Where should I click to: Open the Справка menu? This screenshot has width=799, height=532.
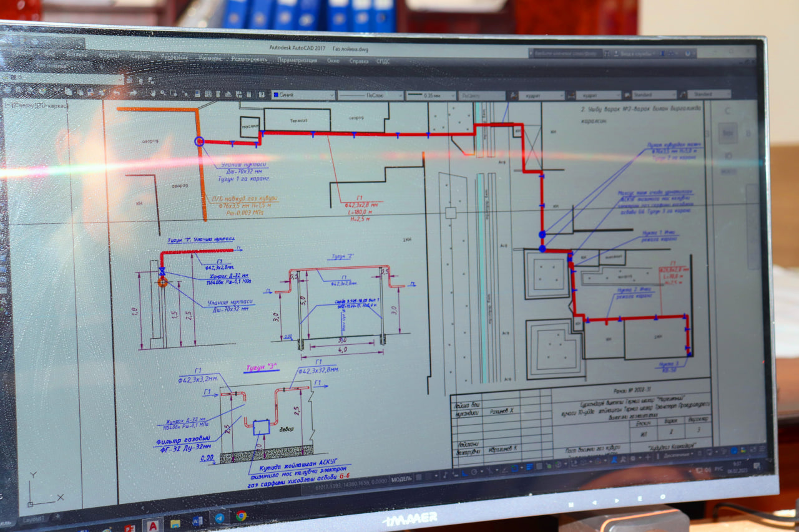coord(358,61)
